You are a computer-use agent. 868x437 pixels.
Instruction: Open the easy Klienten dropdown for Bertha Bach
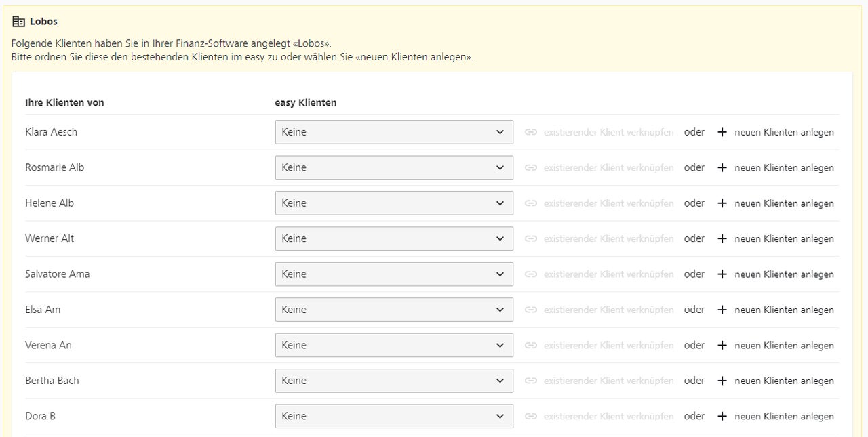[x=394, y=381]
